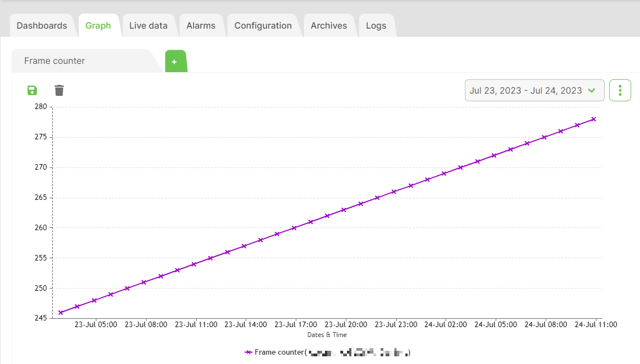Click the 23-Jul 20:00 x-axis label
The width and height of the screenshot is (640, 364).
coord(346,325)
